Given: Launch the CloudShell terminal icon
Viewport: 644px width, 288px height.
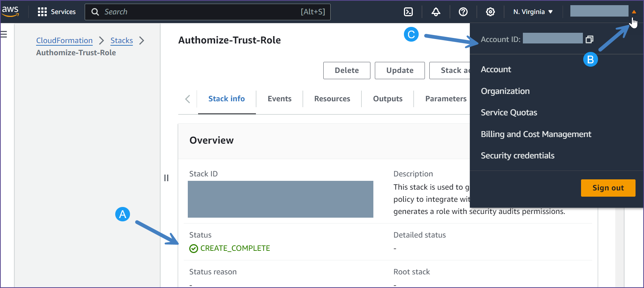Looking at the screenshot, I should (408, 12).
